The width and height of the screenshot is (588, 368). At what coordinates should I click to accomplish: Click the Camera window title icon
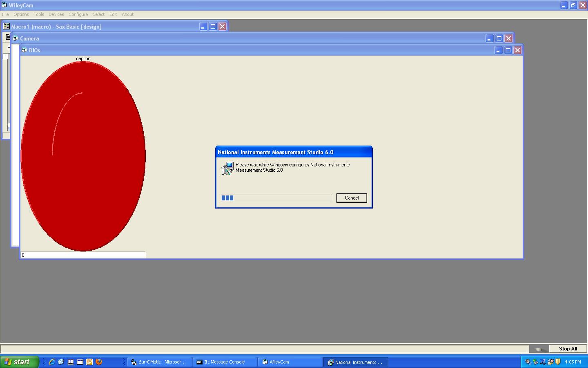[x=15, y=38]
